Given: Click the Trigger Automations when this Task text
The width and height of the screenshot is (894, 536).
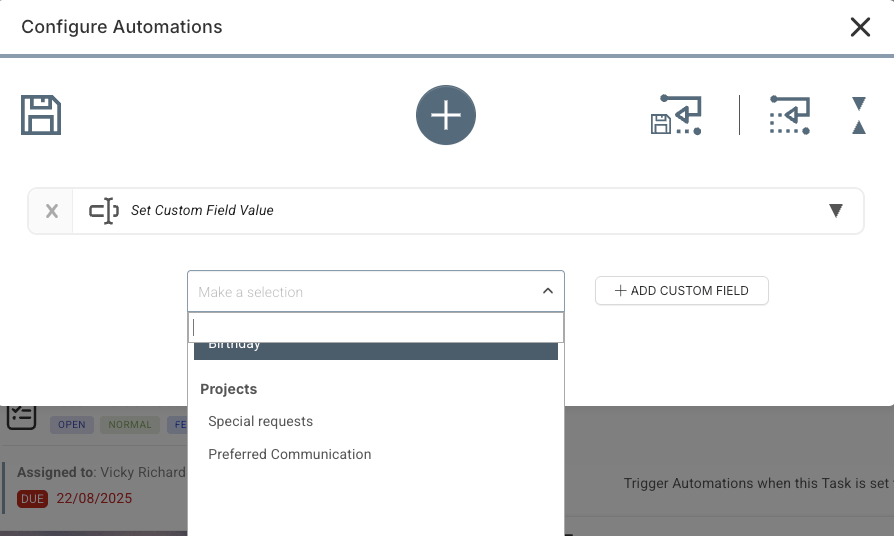Looking at the screenshot, I should [x=758, y=484].
